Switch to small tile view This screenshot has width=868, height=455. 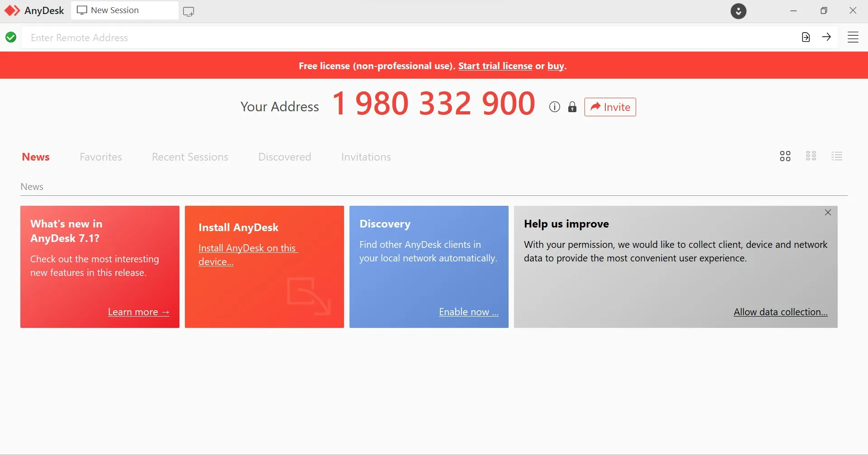click(811, 156)
